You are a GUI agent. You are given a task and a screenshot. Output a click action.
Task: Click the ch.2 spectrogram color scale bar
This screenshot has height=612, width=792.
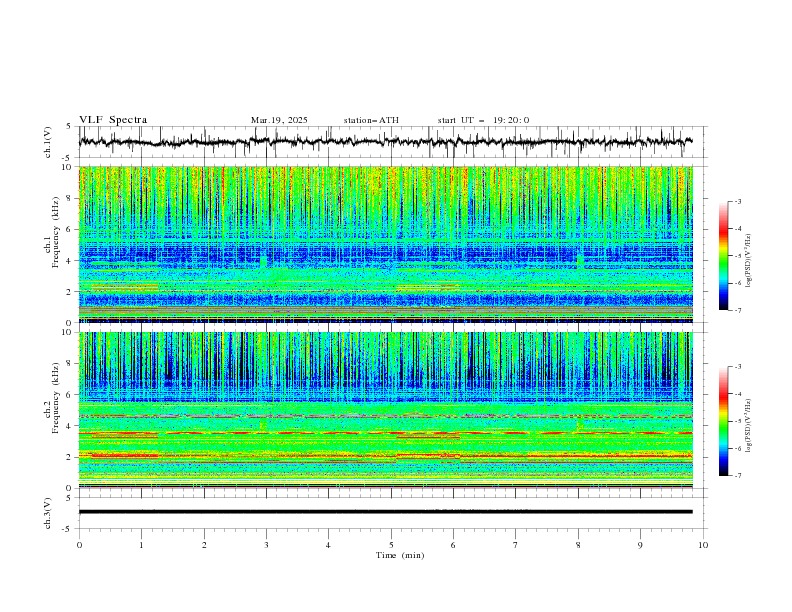[x=723, y=421]
